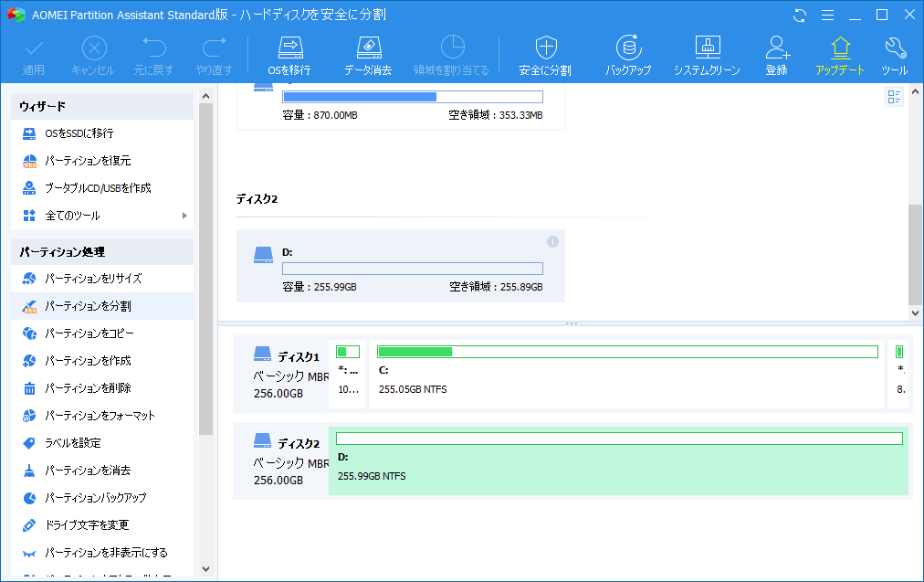This screenshot has width=924, height=582.
Task: Select the D: partition card in ディスク2
Action: [x=401, y=266]
